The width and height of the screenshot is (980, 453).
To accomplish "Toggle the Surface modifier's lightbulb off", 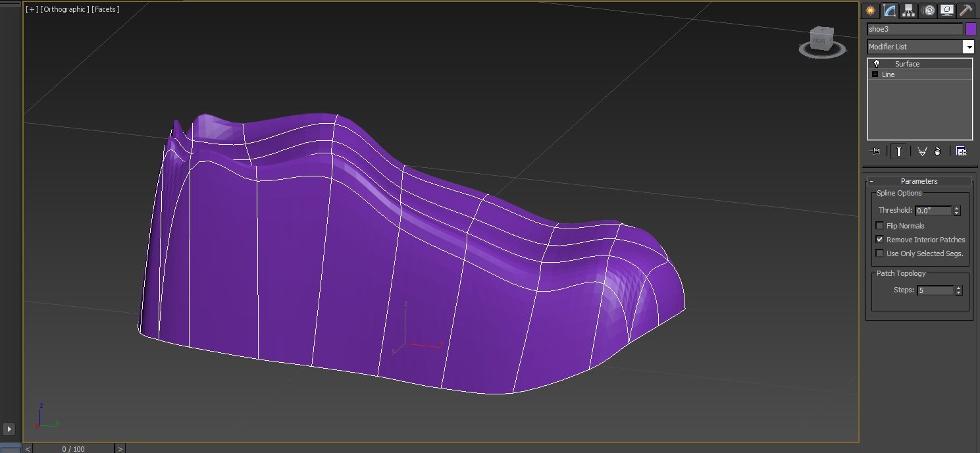I will (877, 63).
